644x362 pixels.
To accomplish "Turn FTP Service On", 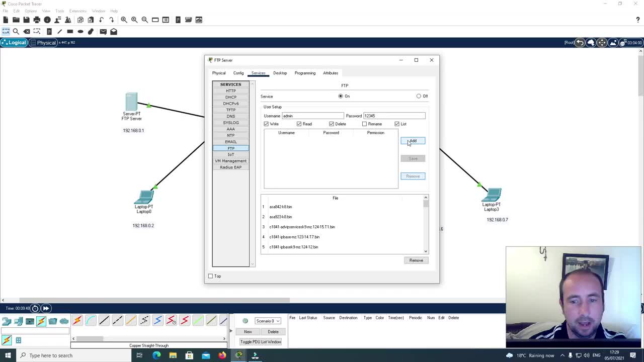I will pos(341,96).
